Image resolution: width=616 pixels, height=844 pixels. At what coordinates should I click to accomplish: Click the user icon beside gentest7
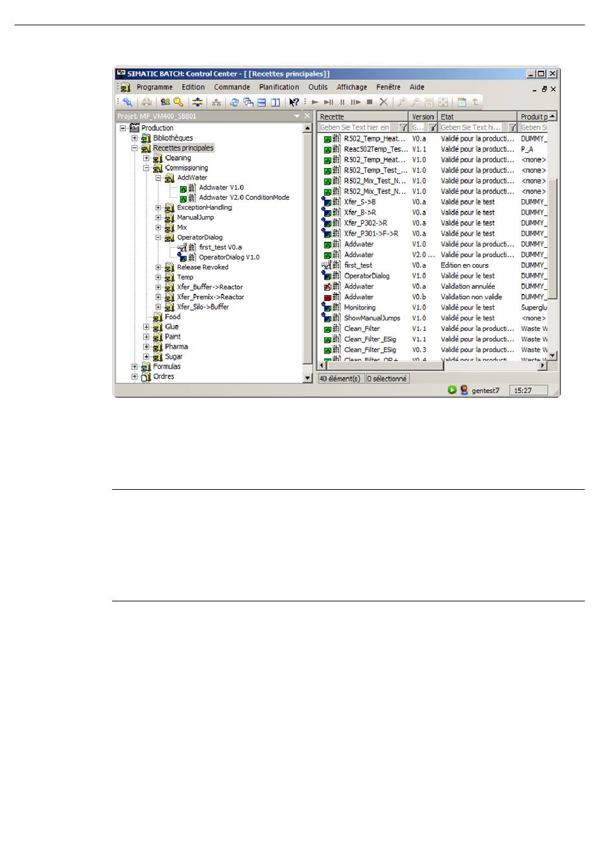[x=464, y=390]
